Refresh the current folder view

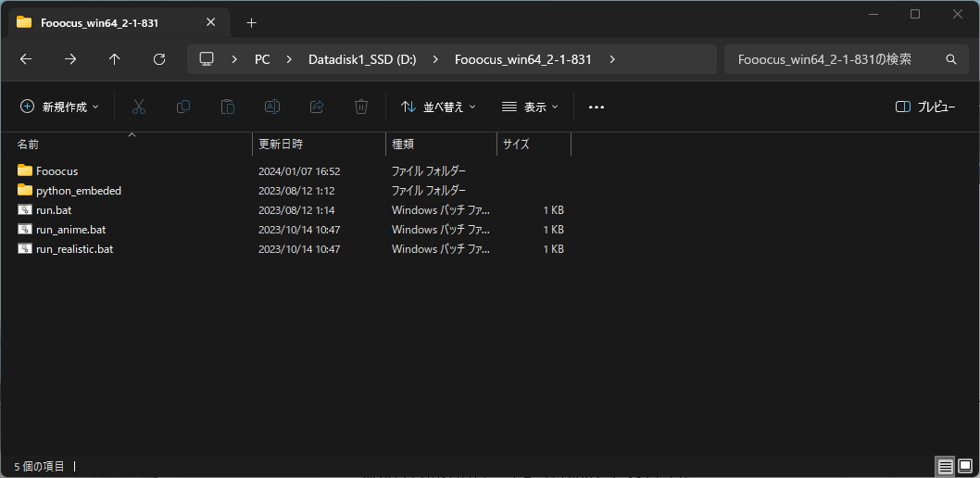159,59
